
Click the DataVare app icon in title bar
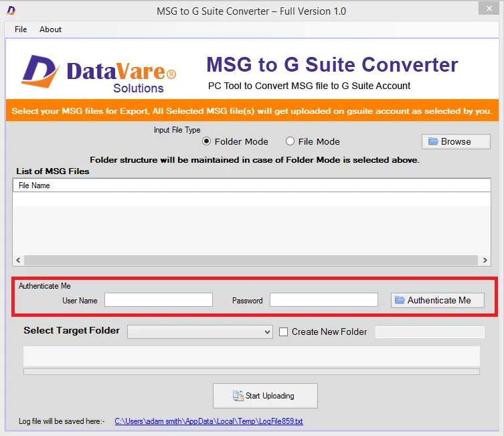[x=11, y=11]
